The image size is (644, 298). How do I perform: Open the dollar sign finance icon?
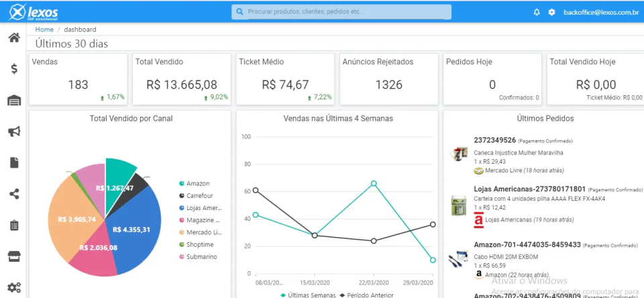[x=14, y=68]
